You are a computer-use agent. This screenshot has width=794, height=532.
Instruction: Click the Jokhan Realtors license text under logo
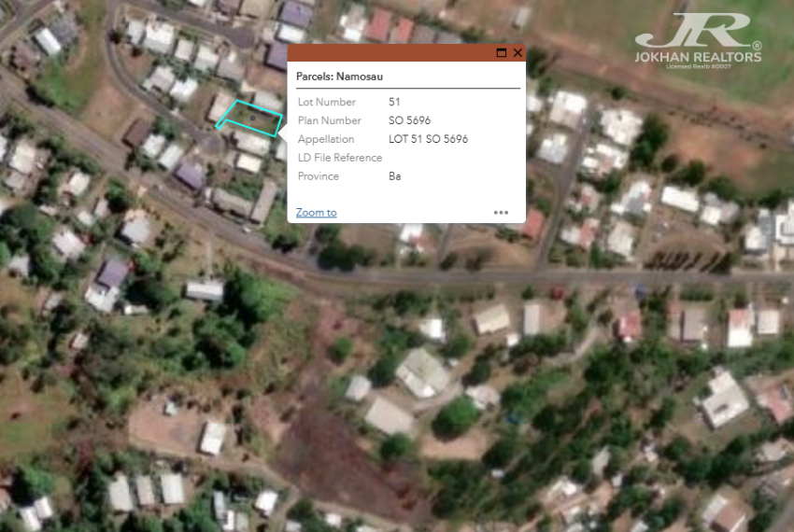pos(699,66)
